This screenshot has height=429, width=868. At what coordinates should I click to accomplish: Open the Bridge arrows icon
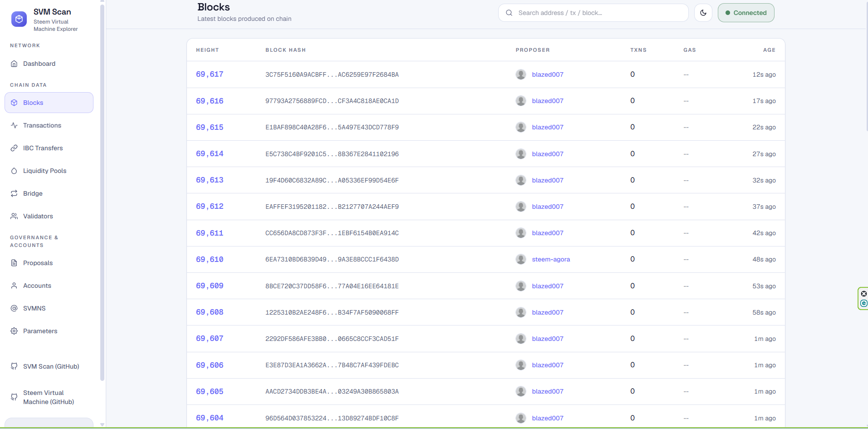(14, 193)
